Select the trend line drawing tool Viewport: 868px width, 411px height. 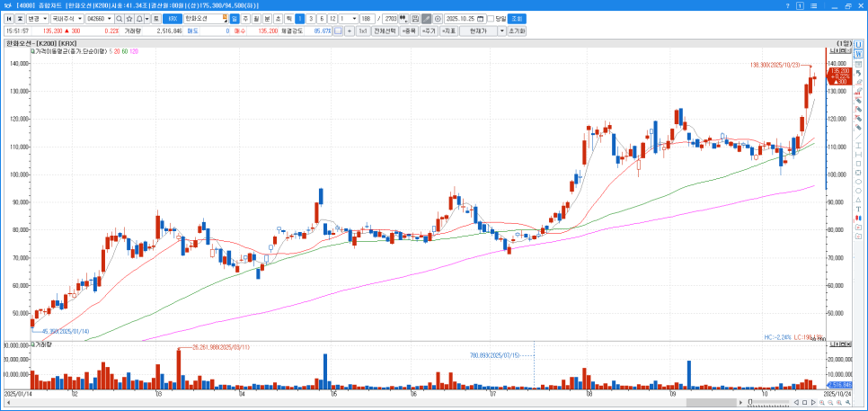pos(858,137)
